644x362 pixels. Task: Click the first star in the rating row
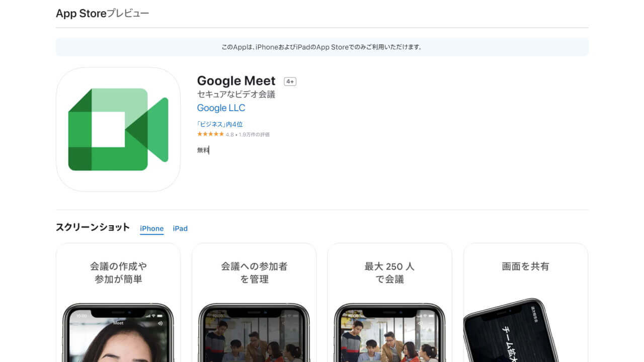pyautogui.click(x=199, y=134)
